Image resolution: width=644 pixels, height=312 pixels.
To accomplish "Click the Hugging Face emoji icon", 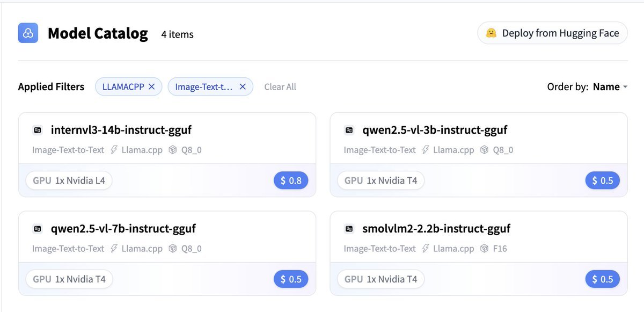I will pos(491,33).
